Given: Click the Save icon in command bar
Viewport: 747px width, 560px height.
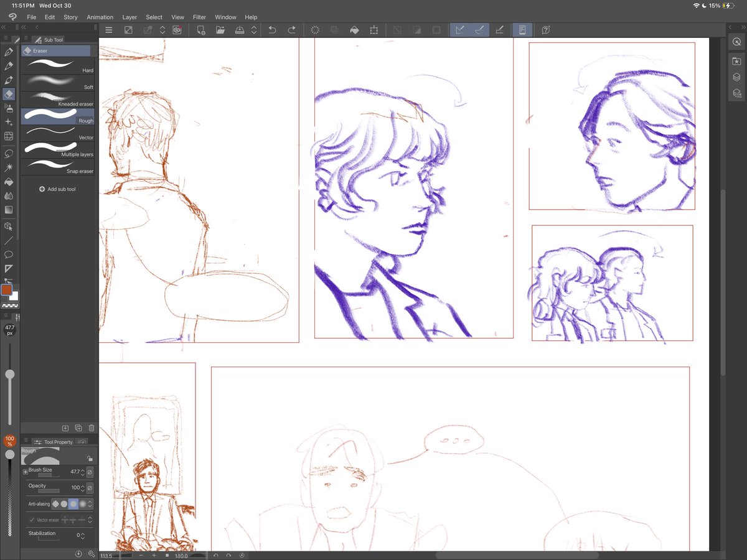Looking at the screenshot, I should click(x=240, y=30).
